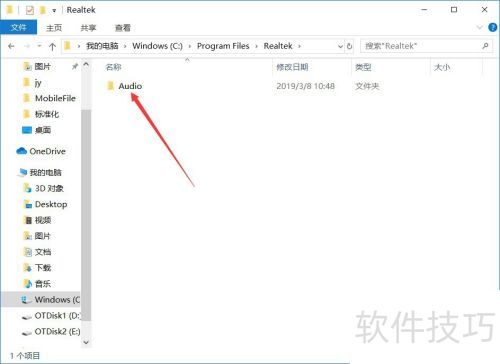
Task: Go up one folder level arrow
Action: (52, 46)
